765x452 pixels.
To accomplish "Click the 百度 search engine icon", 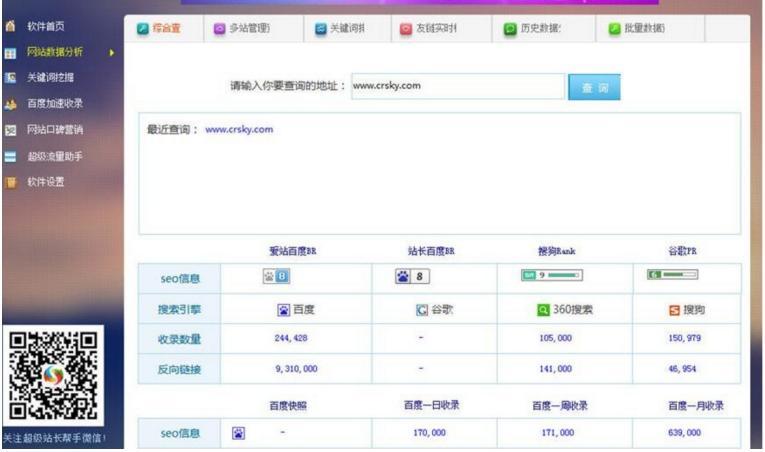I will click(283, 309).
